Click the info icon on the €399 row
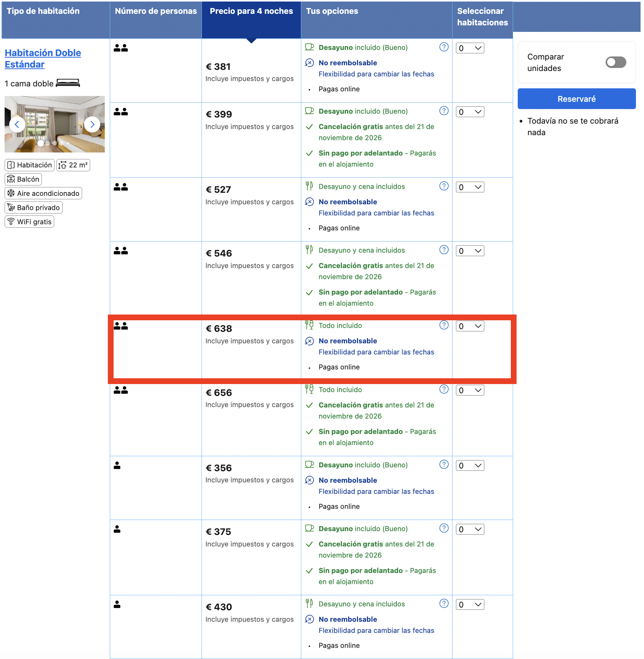This screenshot has height=659, width=644. coord(444,111)
